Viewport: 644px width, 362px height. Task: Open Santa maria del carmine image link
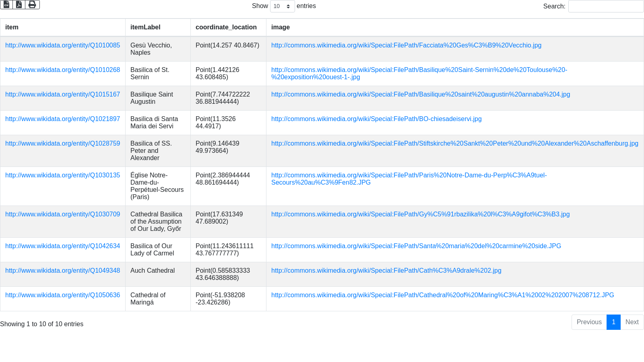(416, 246)
